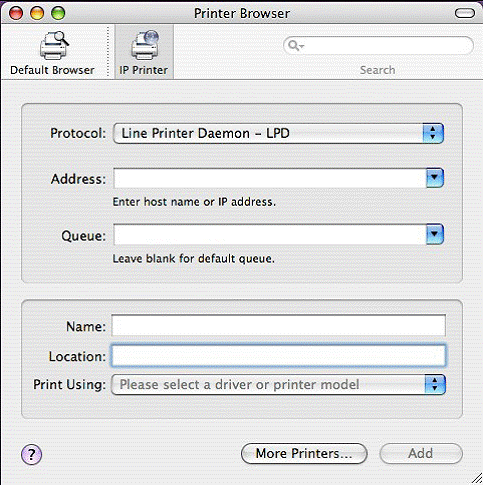
Task: Click the toolbar toggle pill button
Action: [465, 13]
